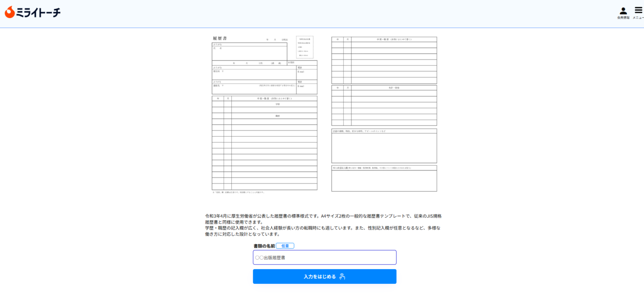Click the 任意 badge beside the label
644x293 pixels.
[285, 246]
